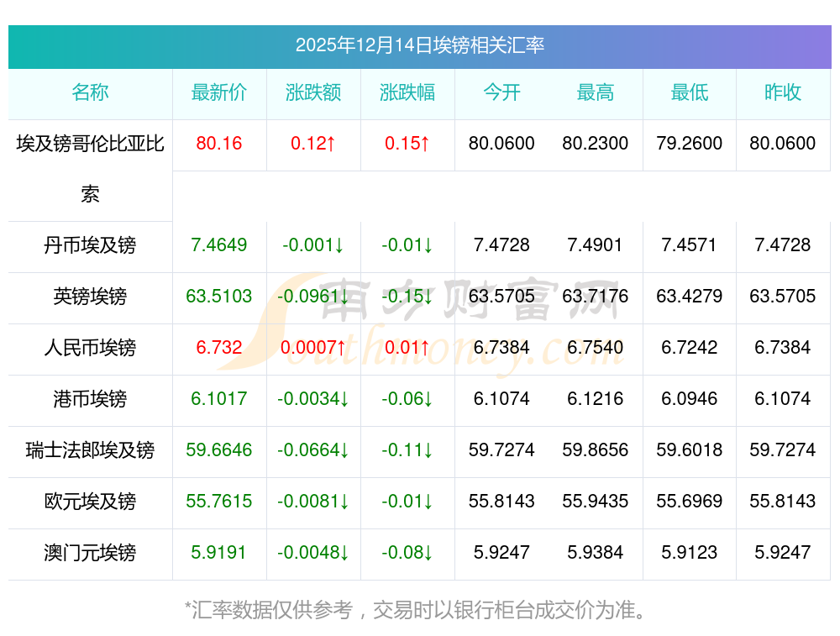Select the 港币埃镑 row name
Viewport: 840px width, 636px height.
(90, 399)
